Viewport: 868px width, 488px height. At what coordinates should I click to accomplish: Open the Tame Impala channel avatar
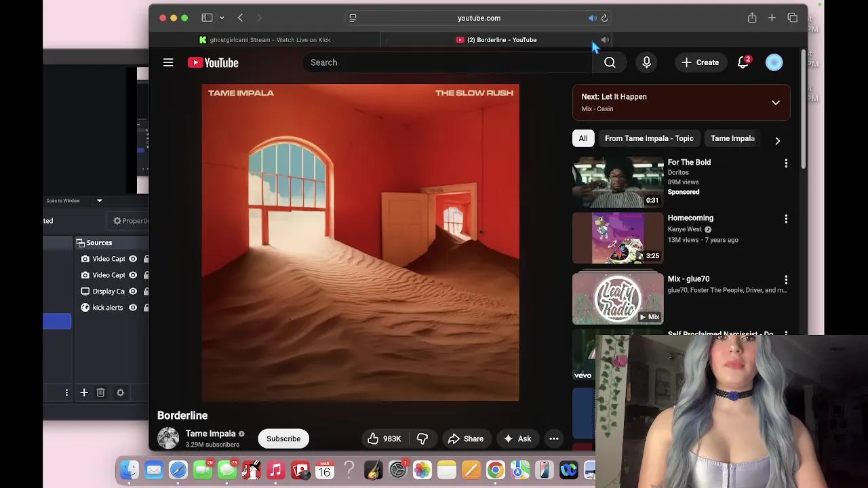click(x=168, y=439)
